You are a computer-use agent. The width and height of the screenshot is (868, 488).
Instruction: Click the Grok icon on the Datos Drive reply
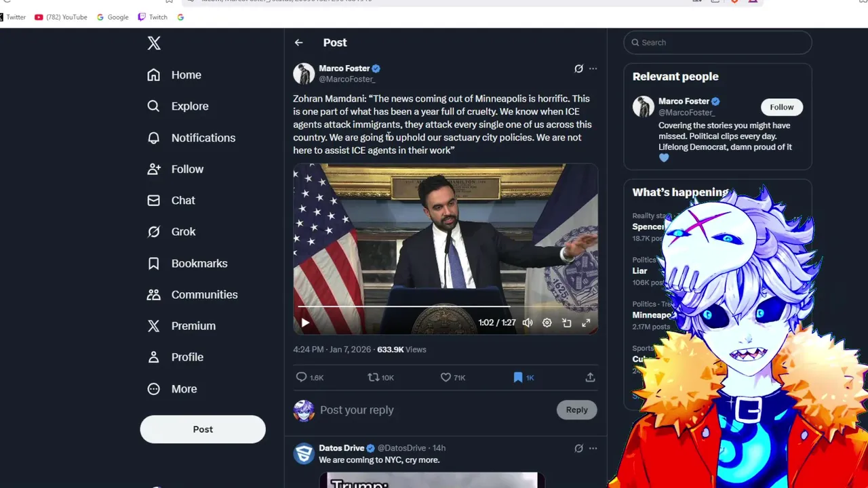click(x=578, y=448)
